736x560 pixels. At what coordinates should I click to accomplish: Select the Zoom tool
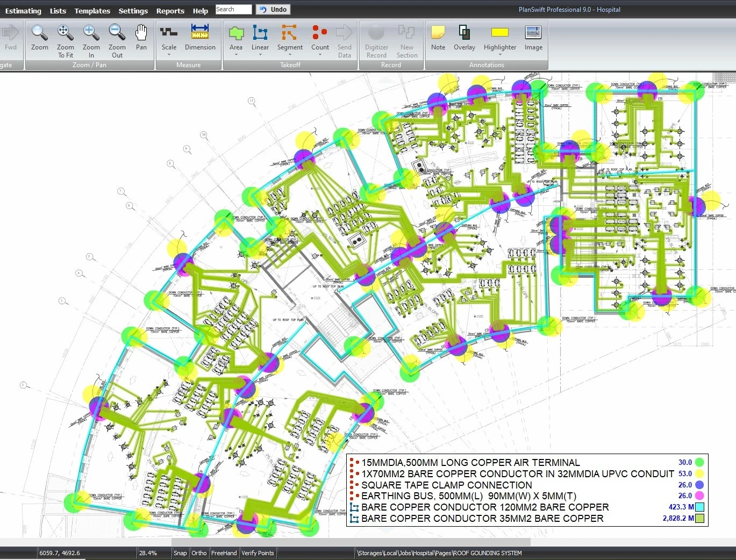(39, 38)
